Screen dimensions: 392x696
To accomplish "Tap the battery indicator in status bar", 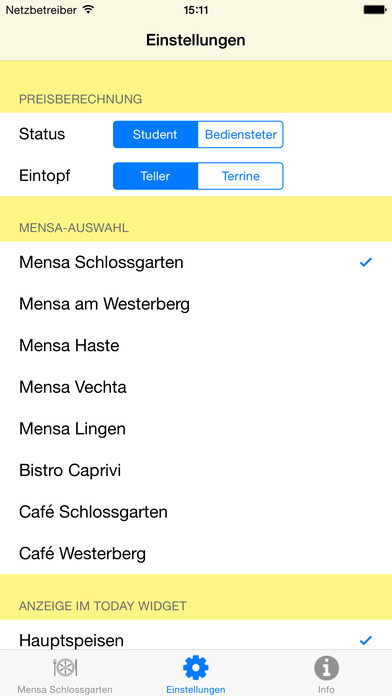I will [374, 10].
